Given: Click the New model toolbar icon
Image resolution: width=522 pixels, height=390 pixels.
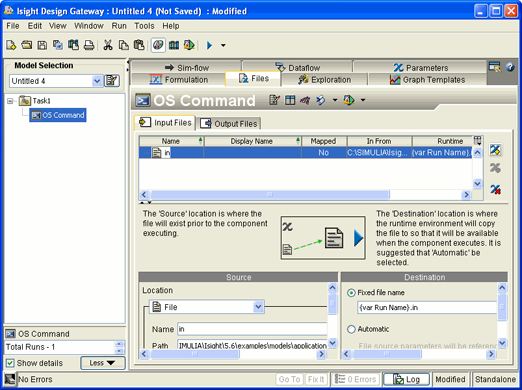Looking at the screenshot, I should pos(11,45).
